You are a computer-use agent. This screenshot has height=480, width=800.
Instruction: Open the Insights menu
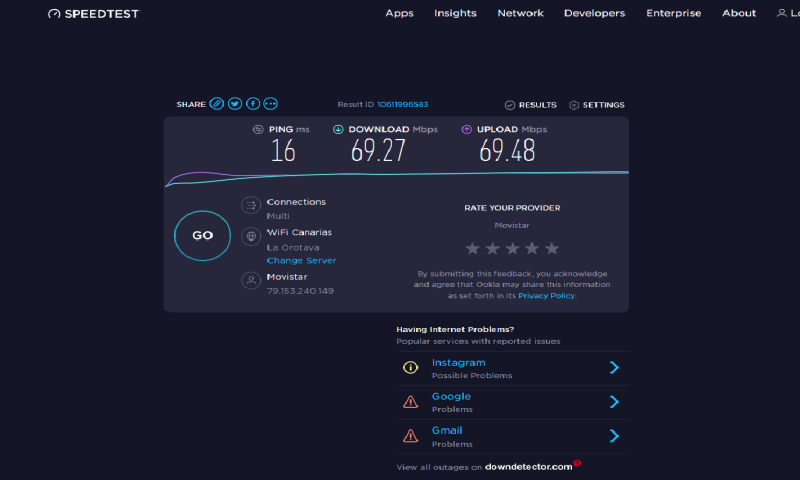[455, 13]
